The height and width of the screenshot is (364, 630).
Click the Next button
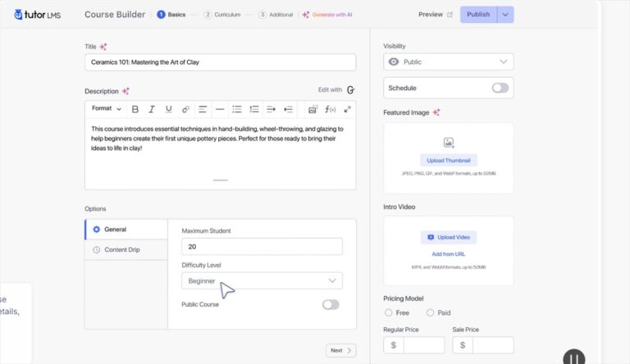tap(340, 350)
